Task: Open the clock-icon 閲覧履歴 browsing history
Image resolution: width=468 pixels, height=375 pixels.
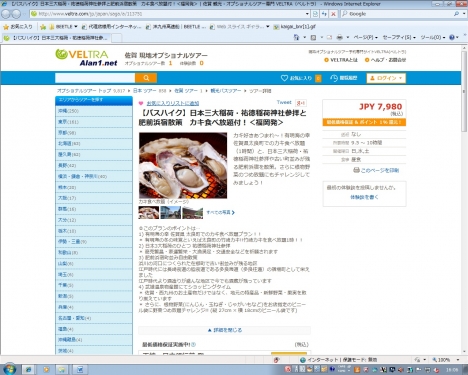Action: click(x=344, y=78)
